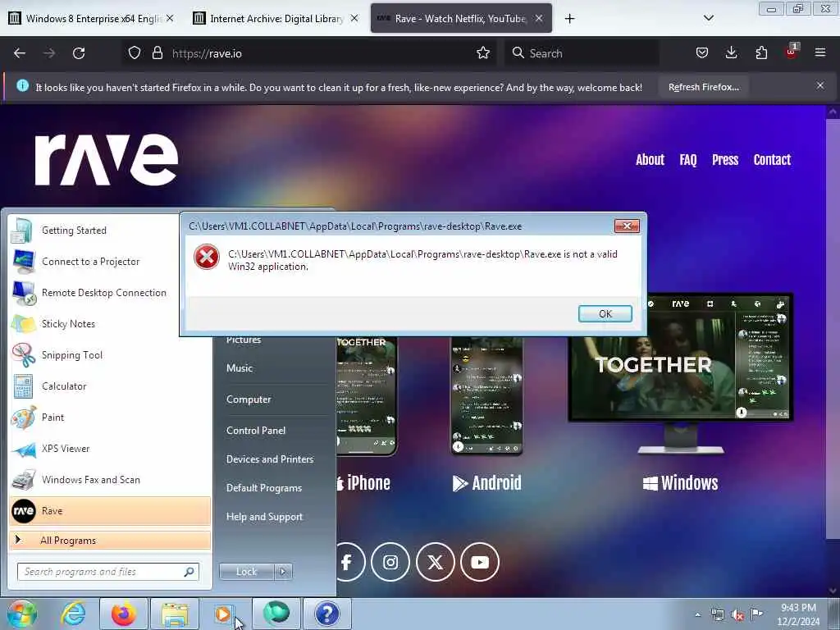Click the Android download link
The image size is (840, 630).
[487, 482]
